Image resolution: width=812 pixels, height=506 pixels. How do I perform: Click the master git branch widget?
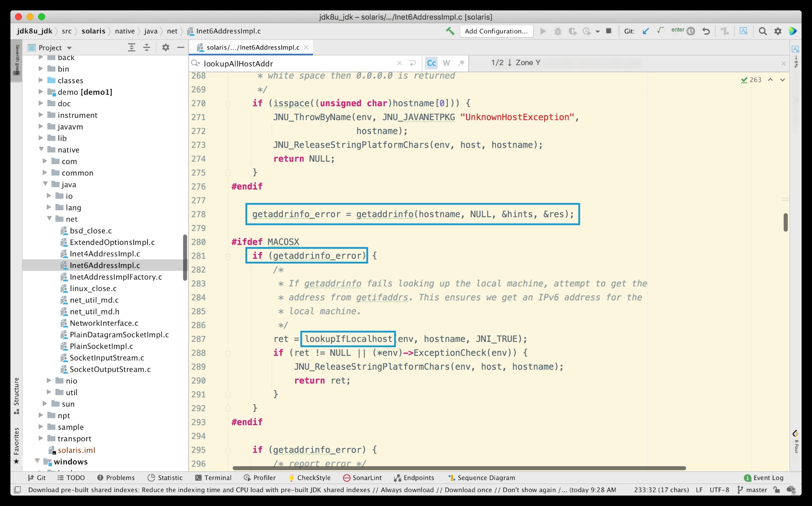coord(752,489)
